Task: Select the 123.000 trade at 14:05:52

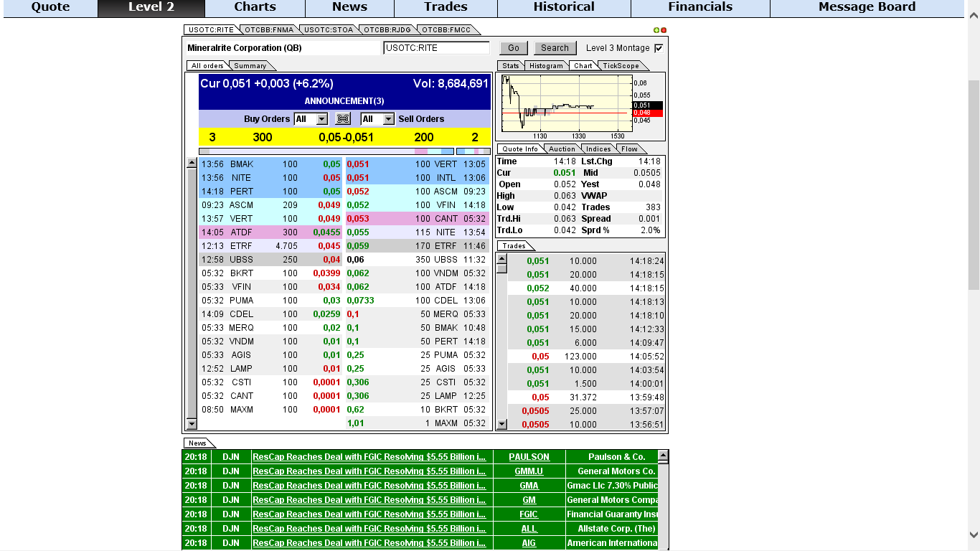Action: pos(586,357)
